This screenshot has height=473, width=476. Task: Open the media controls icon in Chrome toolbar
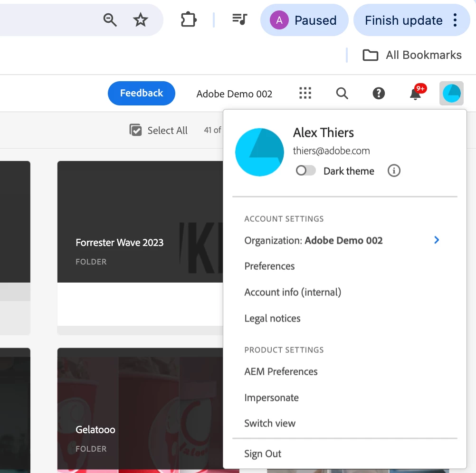pyautogui.click(x=239, y=19)
